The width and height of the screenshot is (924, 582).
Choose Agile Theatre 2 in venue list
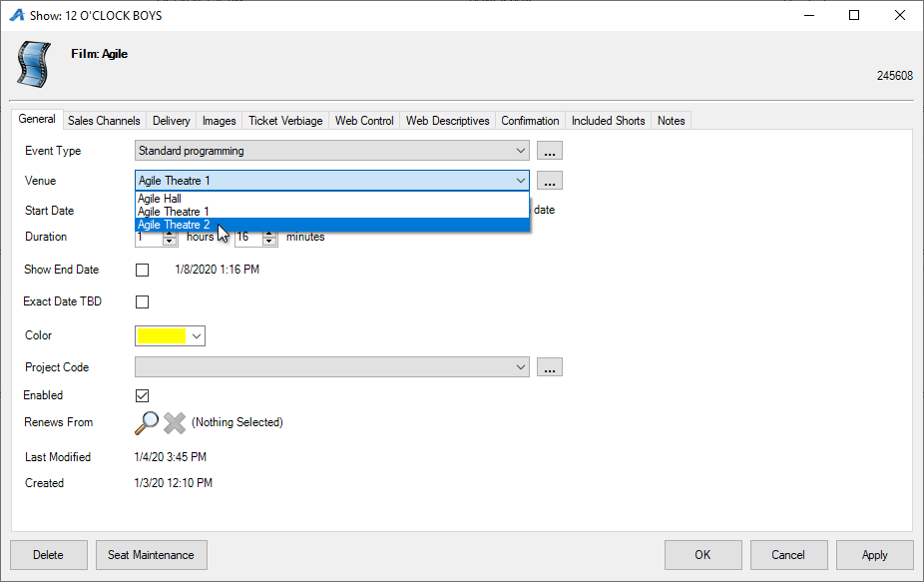332,225
